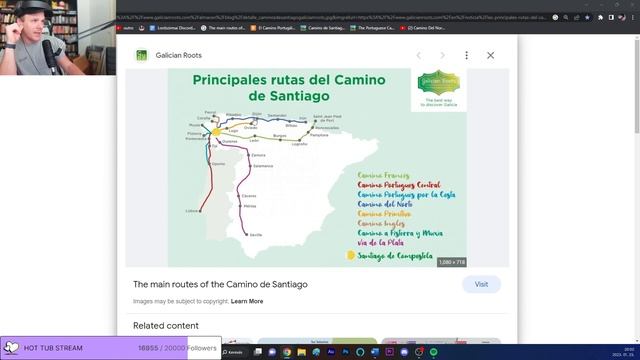
Task: Click the 1,080 × 718 image size badge
Action: coord(451,262)
